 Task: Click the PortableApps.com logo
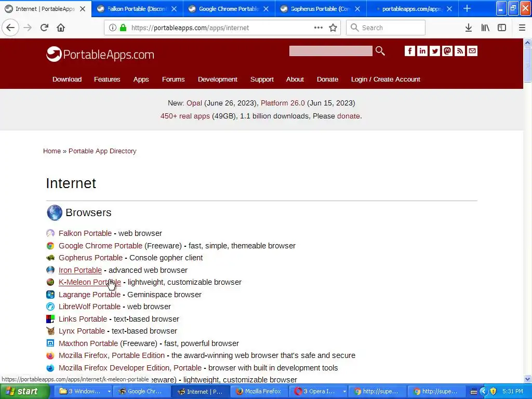pyautogui.click(x=100, y=54)
